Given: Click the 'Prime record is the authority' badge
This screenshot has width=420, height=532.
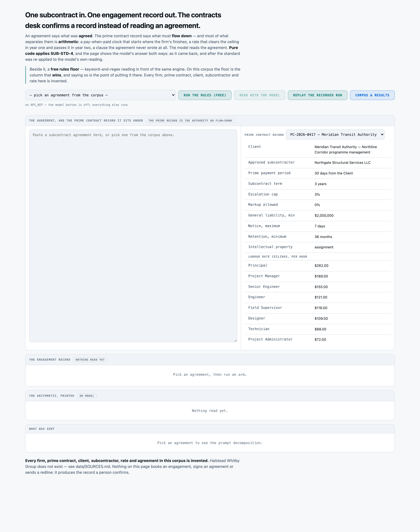Looking at the screenshot, I should point(190,120).
